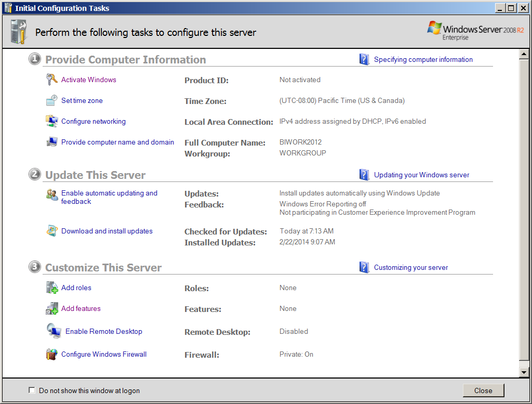Click the Windows Firewall brick wall icon

pos(51,354)
